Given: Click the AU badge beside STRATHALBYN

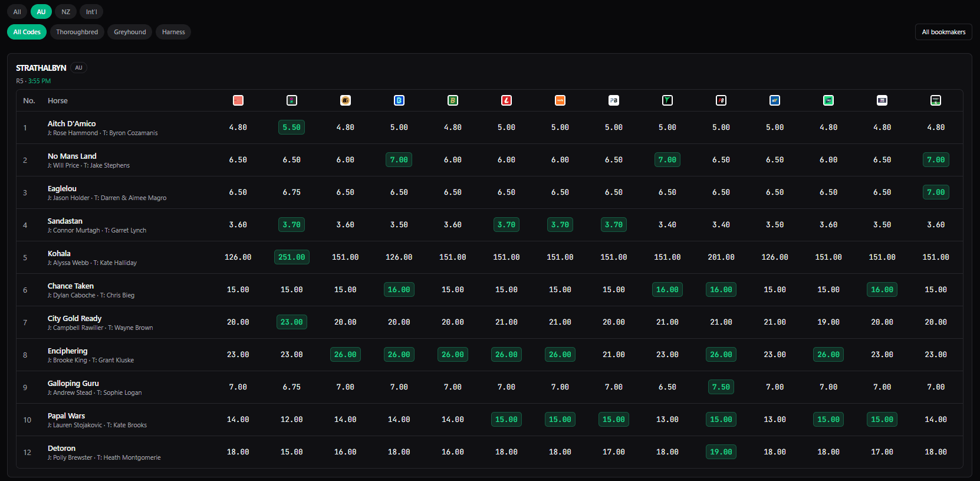Looking at the screenshot, I should coord(78,68).
